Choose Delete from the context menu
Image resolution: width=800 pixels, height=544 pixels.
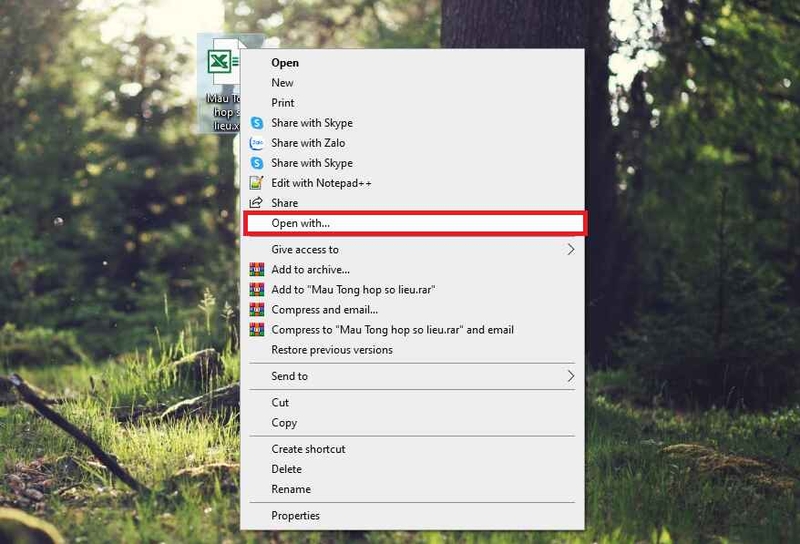pos(413,469)
